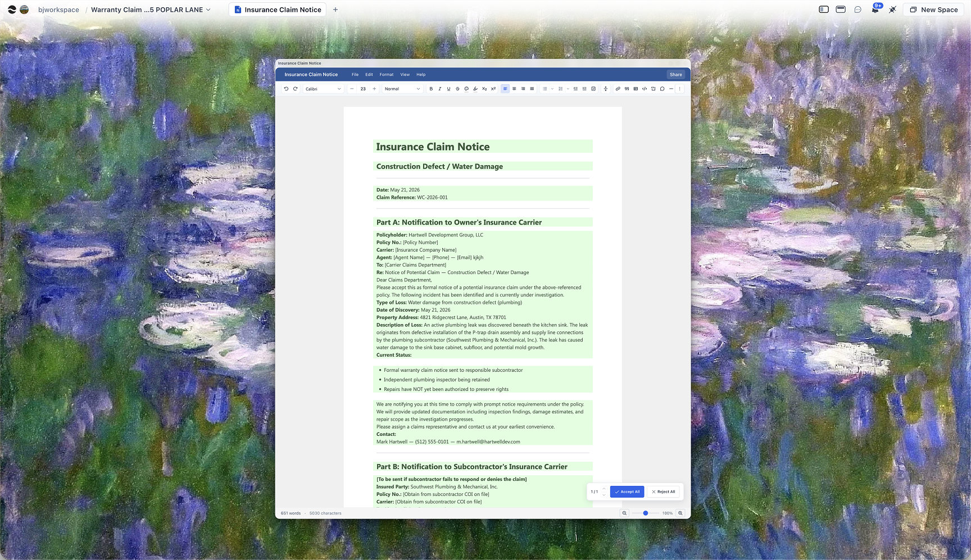Open the plug connections icon
This screenshot has width=971, height=560.
pos(892,10)
